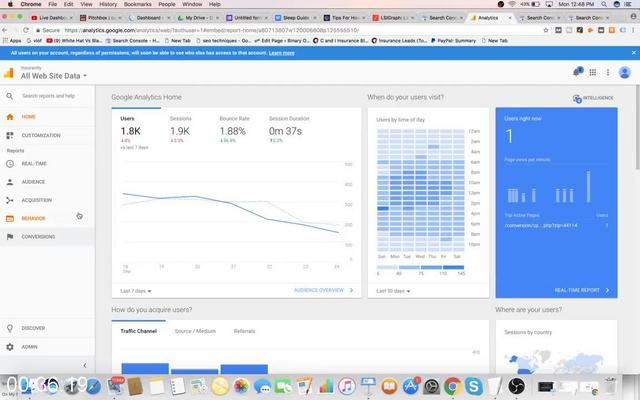This screenshot has height=400, width=640.
Task: Bookmark this page with the star icon
Action: (x=546, y=30)
